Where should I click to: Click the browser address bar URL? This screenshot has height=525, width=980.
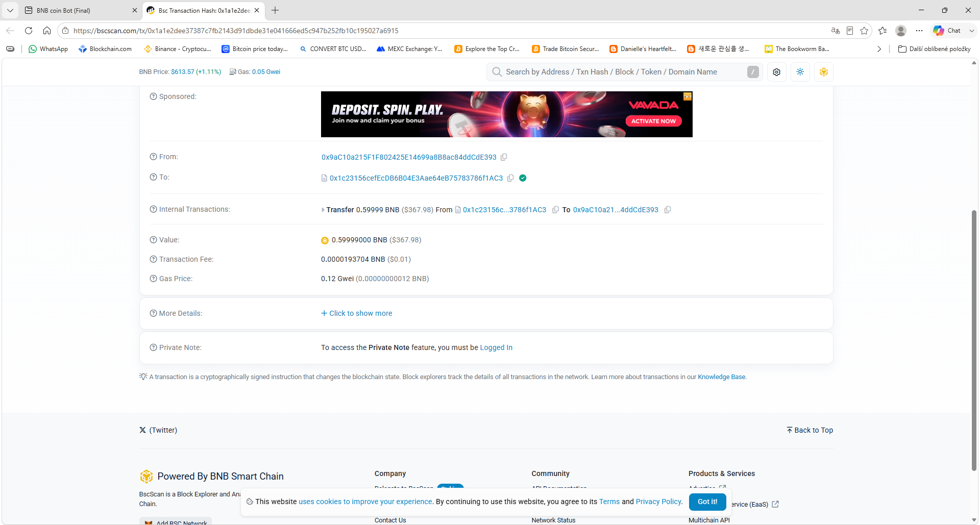point(236,31)
